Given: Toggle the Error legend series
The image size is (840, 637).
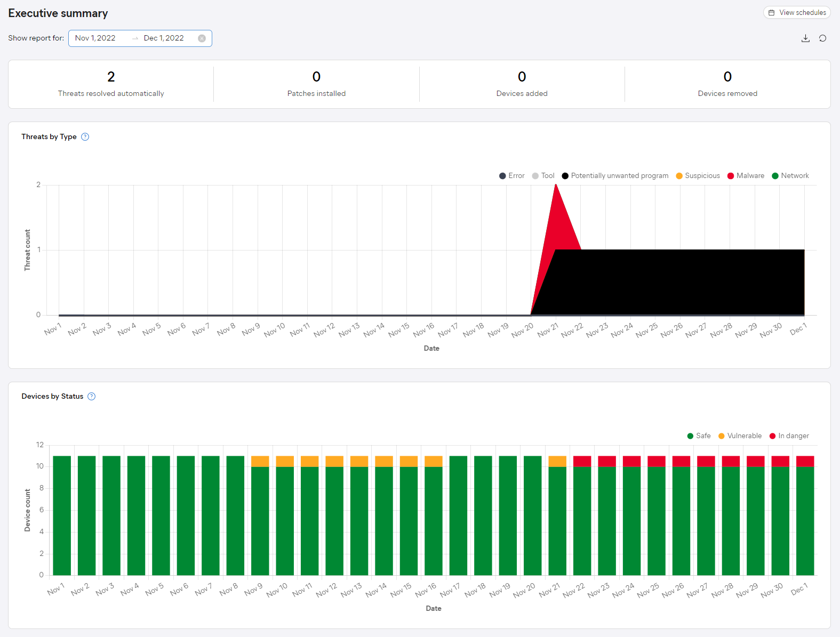Looking at the screenshot, I should point(511,176).
